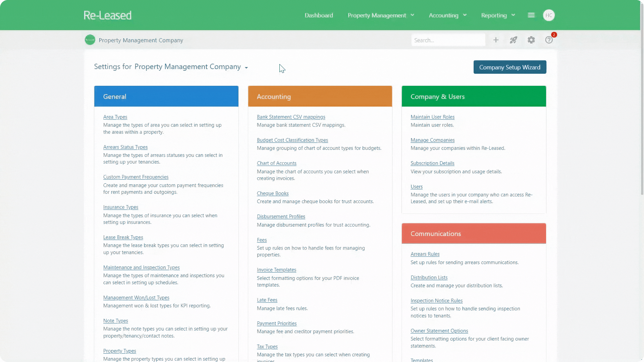Open Inspection Notice Rules link

pyautogui.click(x=436, y=300)
